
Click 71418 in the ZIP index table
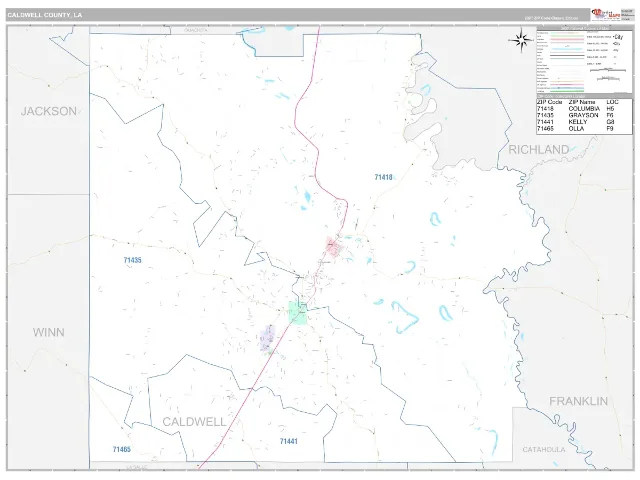(545, 109)
